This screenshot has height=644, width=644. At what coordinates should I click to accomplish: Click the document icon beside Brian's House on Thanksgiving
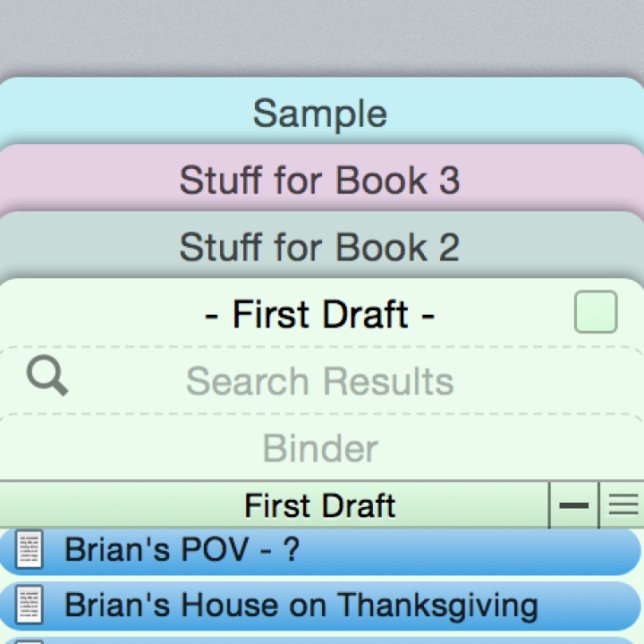pyautogui.click(x=30, y=606)
